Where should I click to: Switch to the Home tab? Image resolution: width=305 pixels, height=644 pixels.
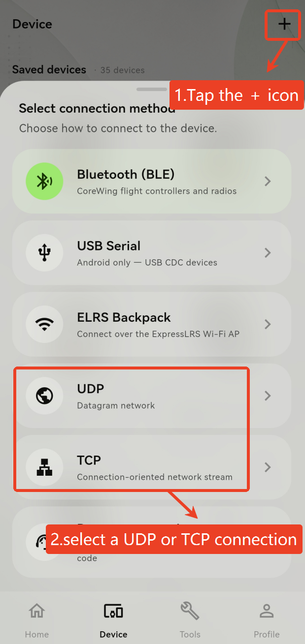click(37, 620)
